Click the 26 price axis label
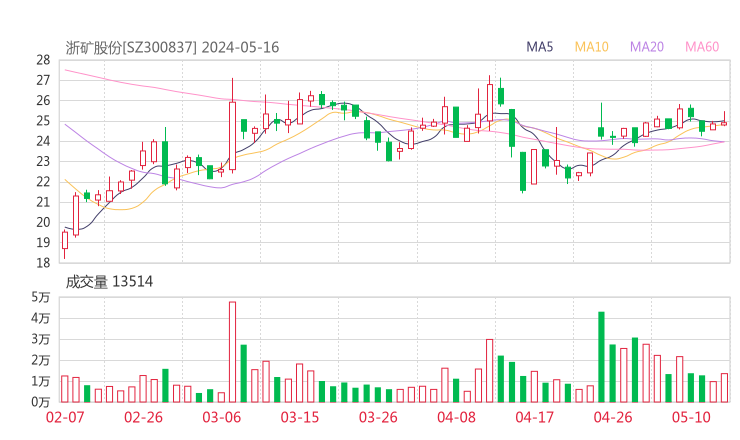The image size is (740, 440). pyautogui.click(x=43, y=101)
